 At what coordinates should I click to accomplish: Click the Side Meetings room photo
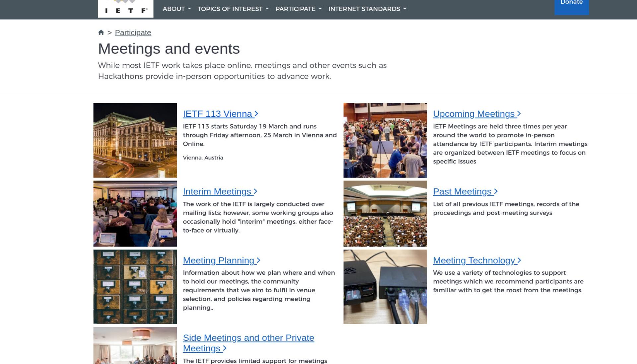(135, 345)
